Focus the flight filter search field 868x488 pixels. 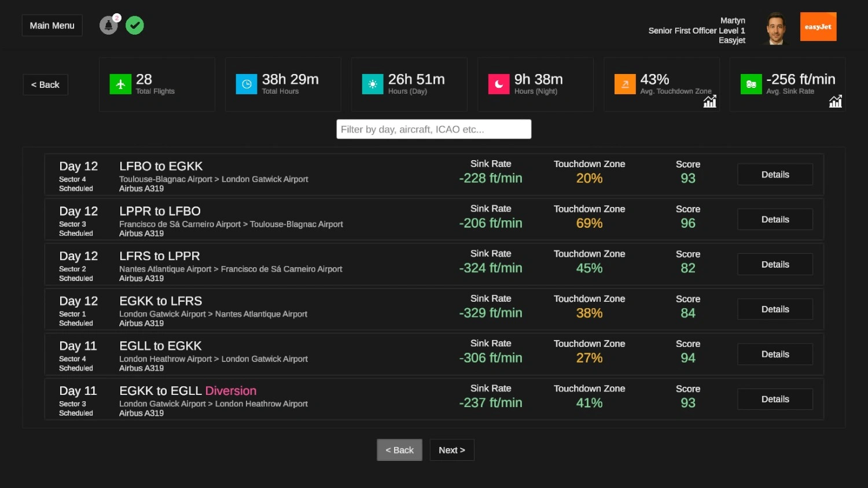tap(433, 130)
